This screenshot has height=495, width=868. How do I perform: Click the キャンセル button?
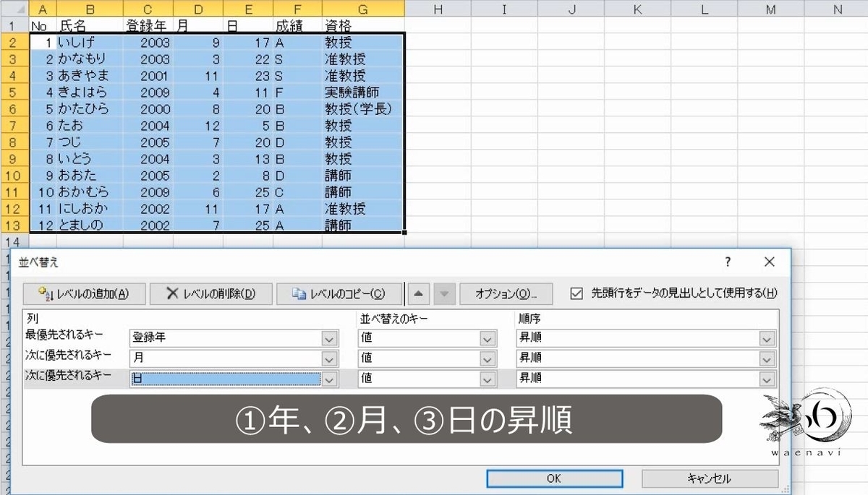coord(710,478)
